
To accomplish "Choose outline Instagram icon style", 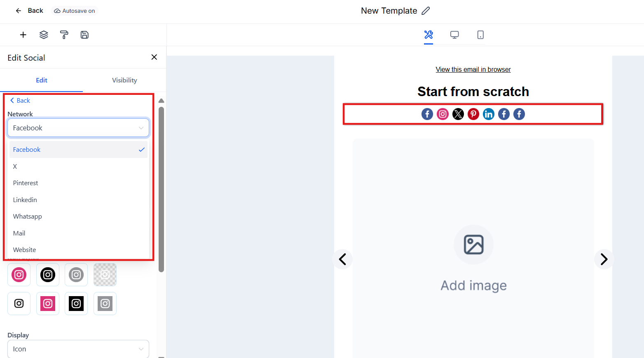I will pyautogui.click(x=19, y=304).
